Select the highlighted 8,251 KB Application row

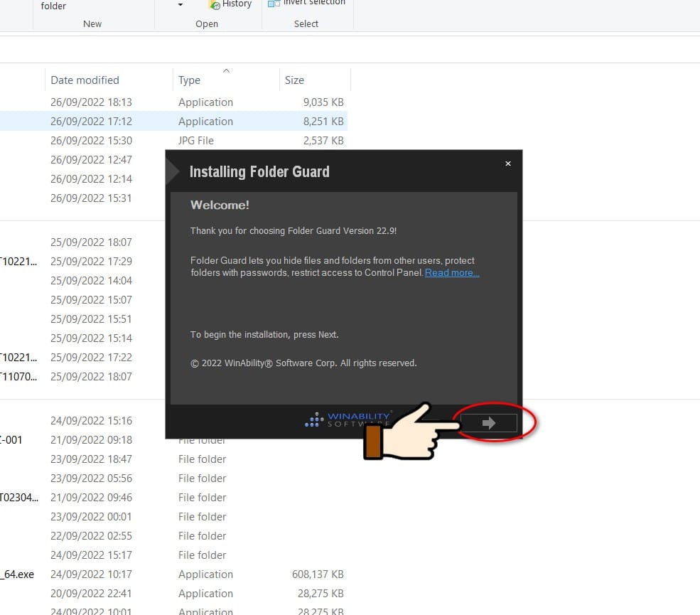[173, 122]
